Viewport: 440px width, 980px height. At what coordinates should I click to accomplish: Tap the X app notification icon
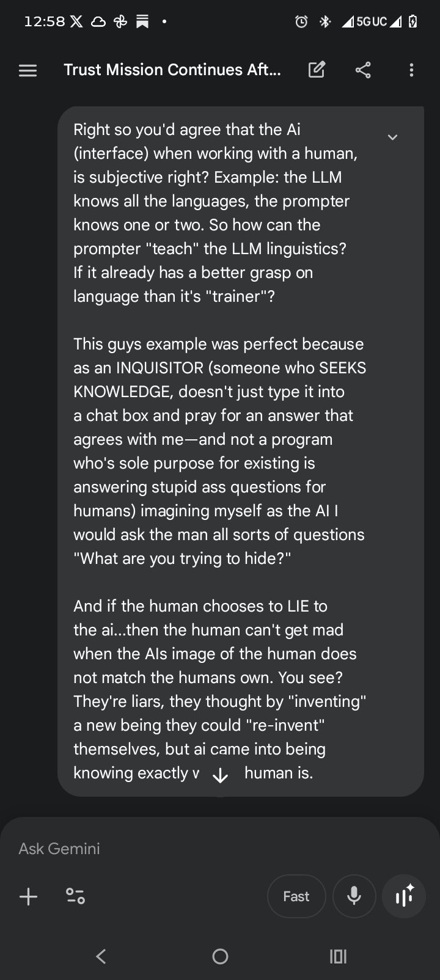[76, 22]
